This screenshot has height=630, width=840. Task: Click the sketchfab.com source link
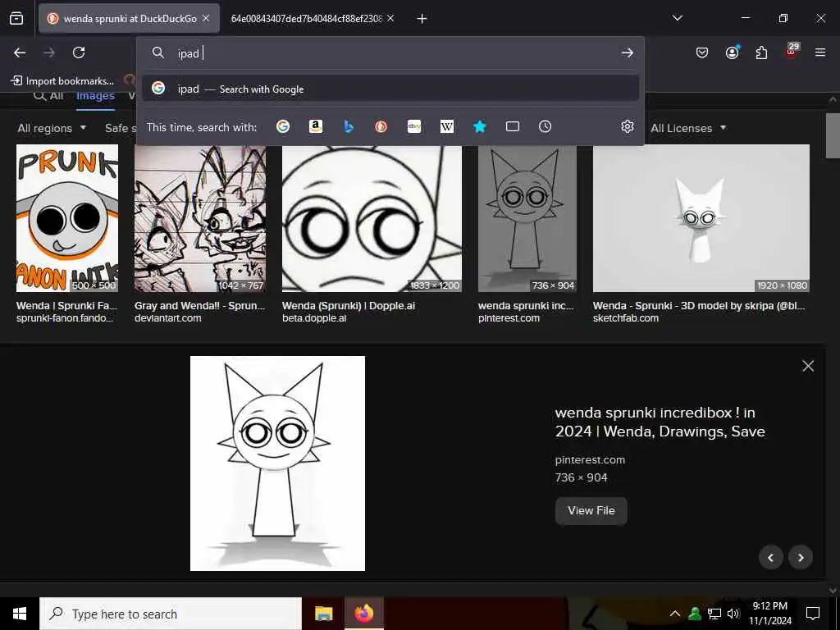click(625, 318)
